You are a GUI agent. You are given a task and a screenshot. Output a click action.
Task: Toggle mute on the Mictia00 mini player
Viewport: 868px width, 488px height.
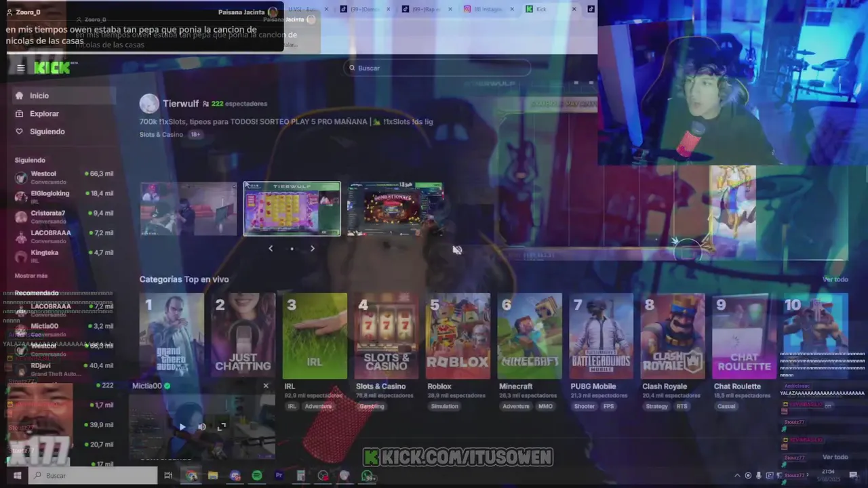201,426
